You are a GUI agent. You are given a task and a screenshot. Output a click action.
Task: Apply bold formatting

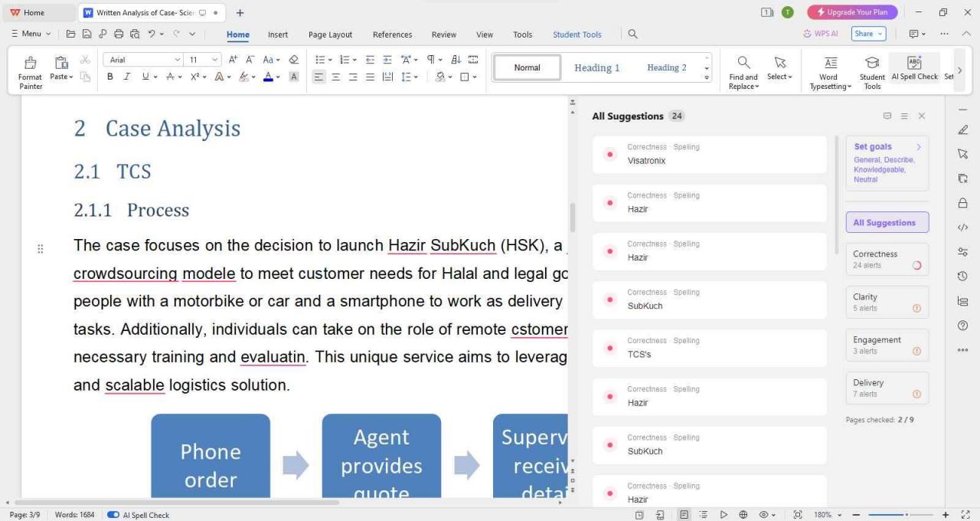coord(110,77)
